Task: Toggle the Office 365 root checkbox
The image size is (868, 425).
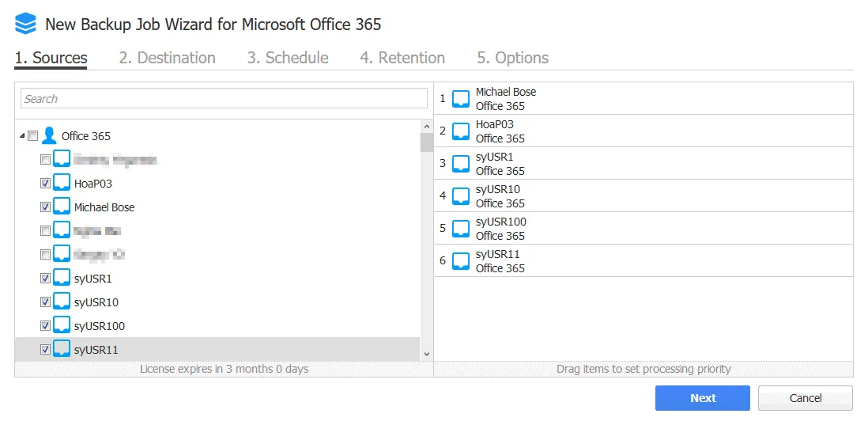Action: [32, 136]
